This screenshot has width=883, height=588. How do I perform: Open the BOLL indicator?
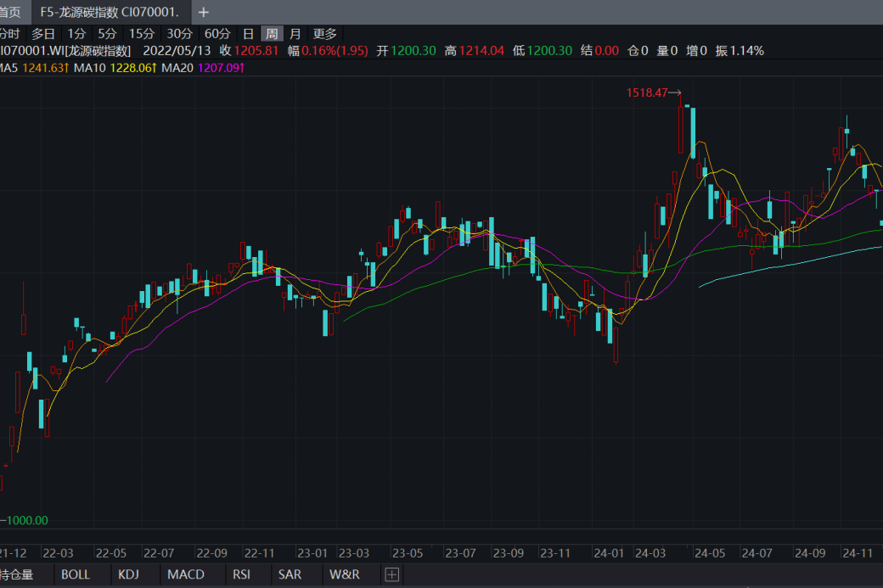pos(76,574)
